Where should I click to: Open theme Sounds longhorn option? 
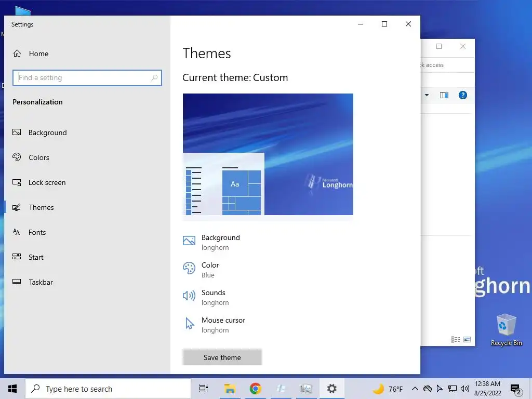(x=206, y=297)
